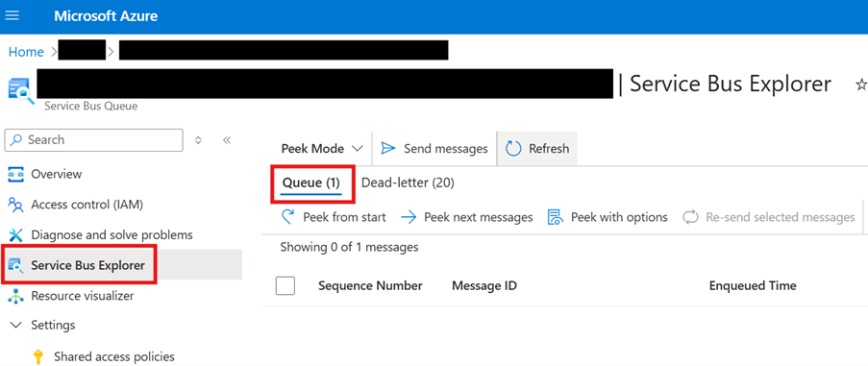Click the Peek with options icon
This screenshot has width=868, height=366.
click(555, 217)
